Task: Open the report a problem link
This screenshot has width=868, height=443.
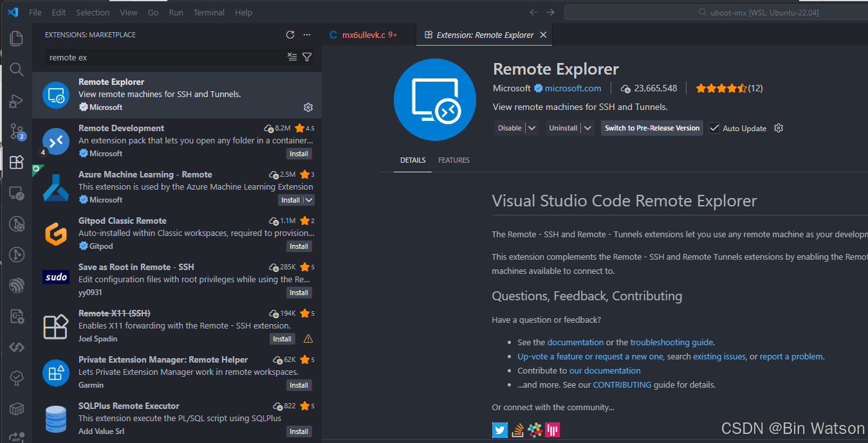Action: coord(791,356)
